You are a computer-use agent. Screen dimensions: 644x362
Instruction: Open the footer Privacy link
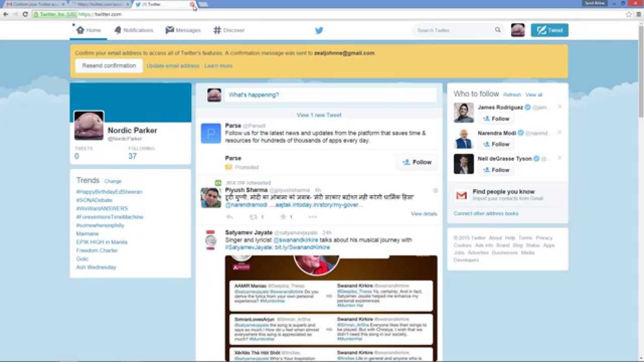coord(544,238)
